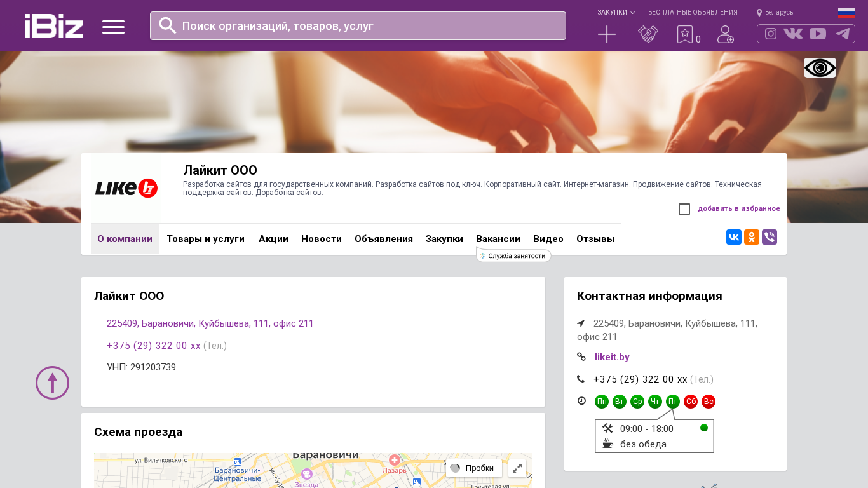Toggle the accessibility eye mode
This screenshot has width=868, height=488.
click(x=820, y=67)
